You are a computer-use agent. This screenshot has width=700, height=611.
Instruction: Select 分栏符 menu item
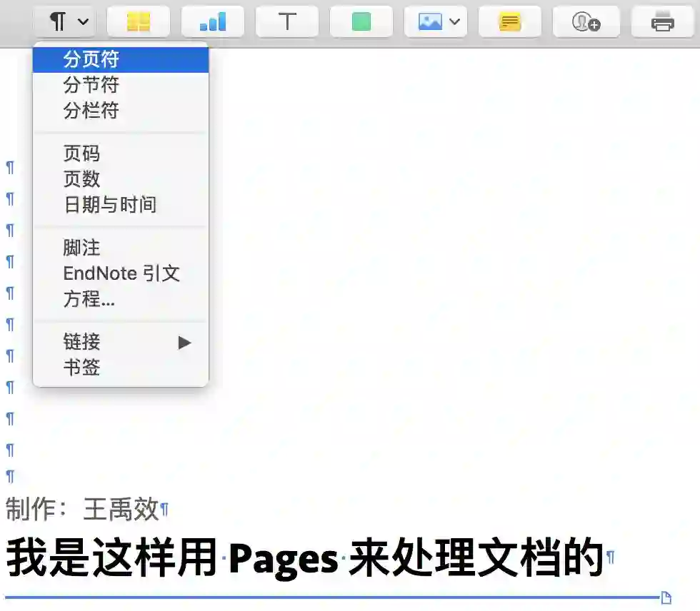click(x=121, y=110)
